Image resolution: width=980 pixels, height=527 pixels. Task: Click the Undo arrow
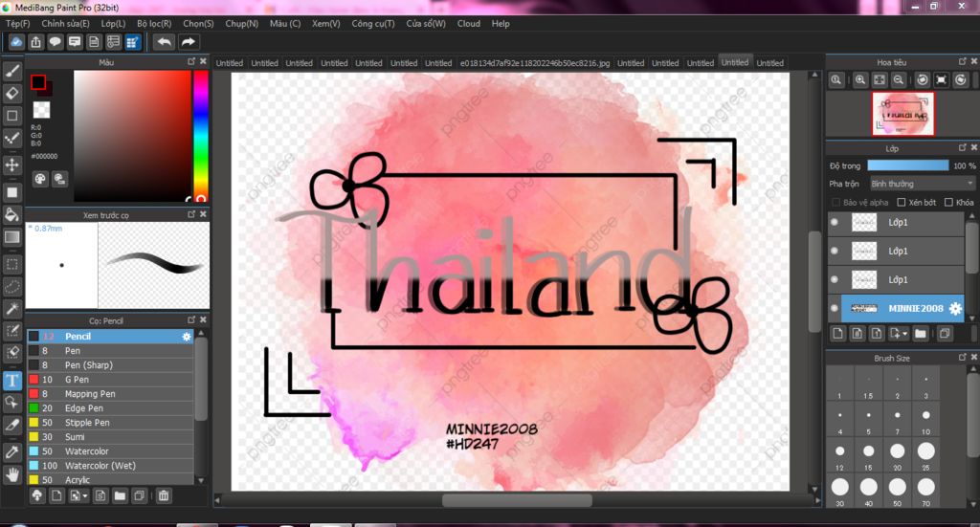coord(165,42)
